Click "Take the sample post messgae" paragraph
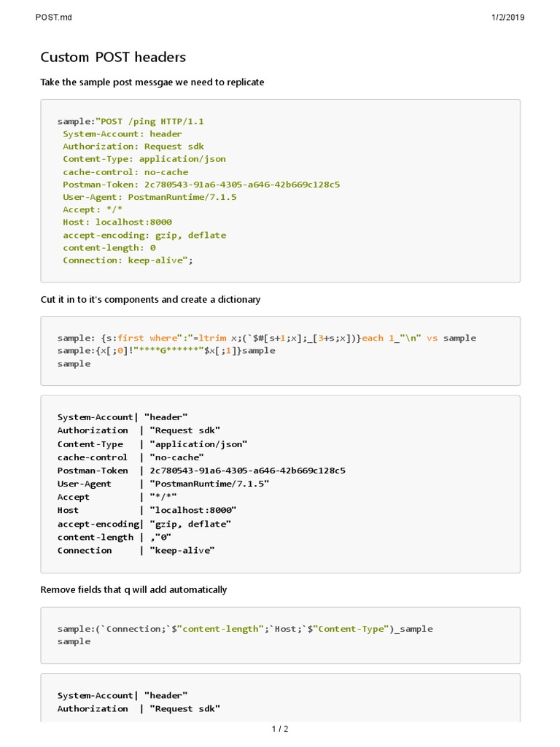Image resolution: width=560 pixels, height=747 pixels. click(x=152, y=82)
